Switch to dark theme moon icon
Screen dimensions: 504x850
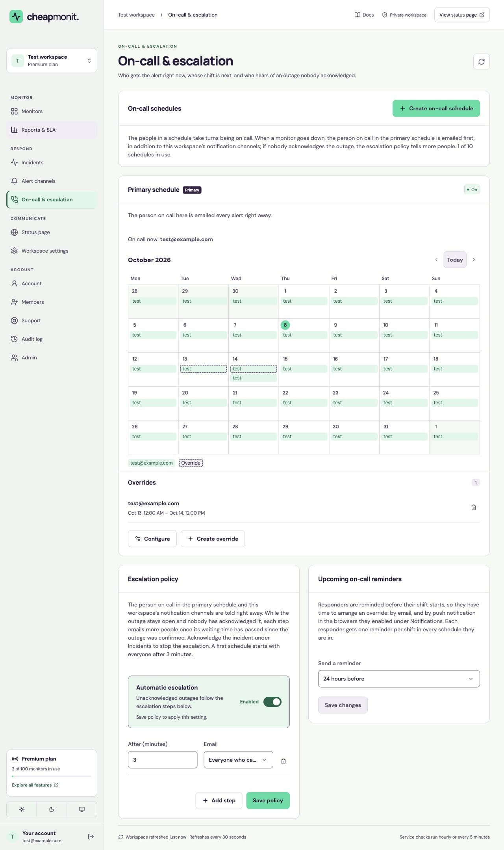[52, 809]
